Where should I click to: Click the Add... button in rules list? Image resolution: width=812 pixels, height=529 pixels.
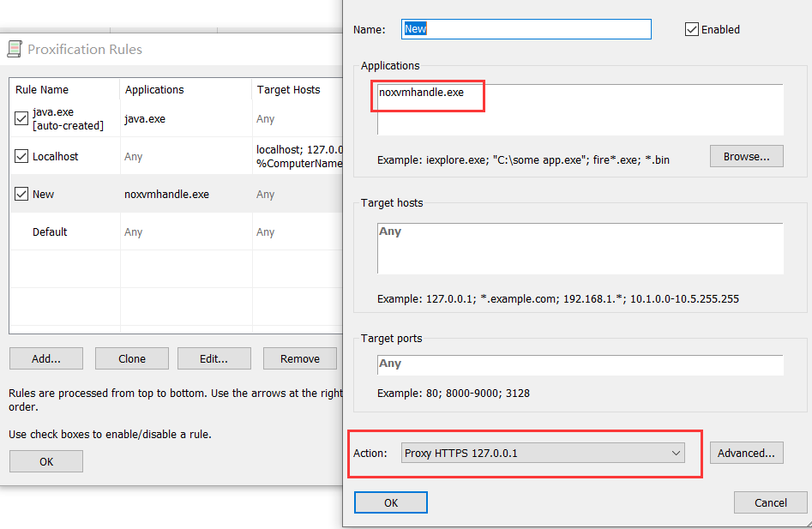tap(46, 358)
